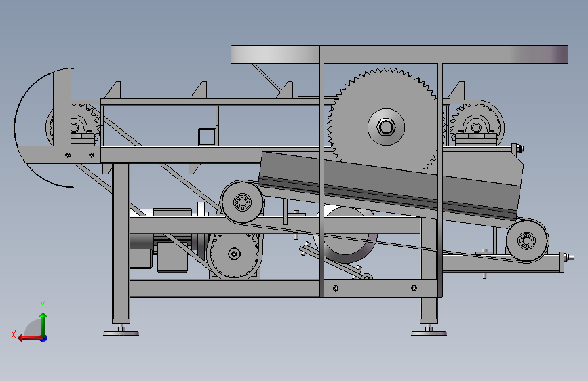Select the lower toothed drive pulley near motor
This screenshot has width=588, height=381.
tap(235, 254)
